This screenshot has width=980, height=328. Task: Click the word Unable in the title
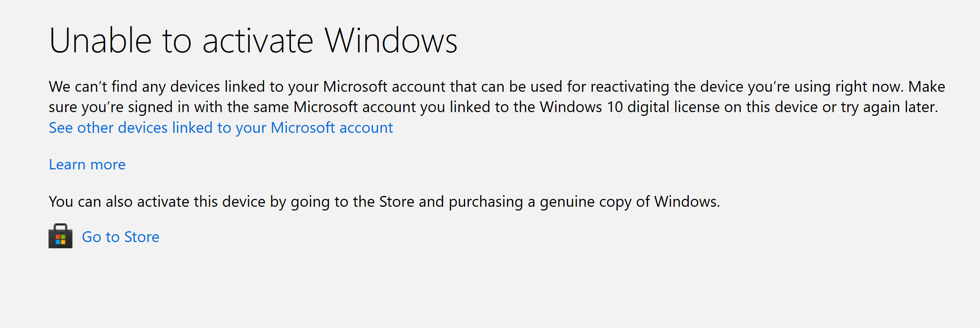pos(100,41)
